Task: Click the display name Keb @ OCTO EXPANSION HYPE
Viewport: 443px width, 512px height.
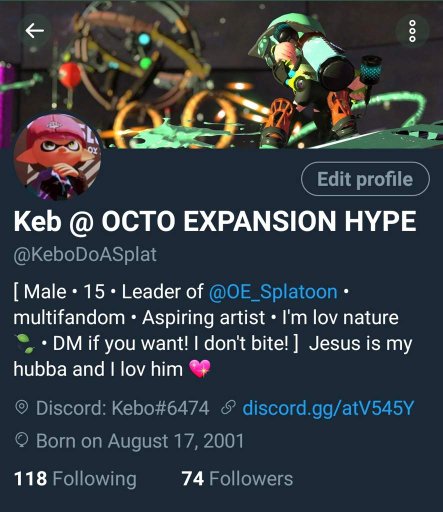Action: tap(215, 221)
